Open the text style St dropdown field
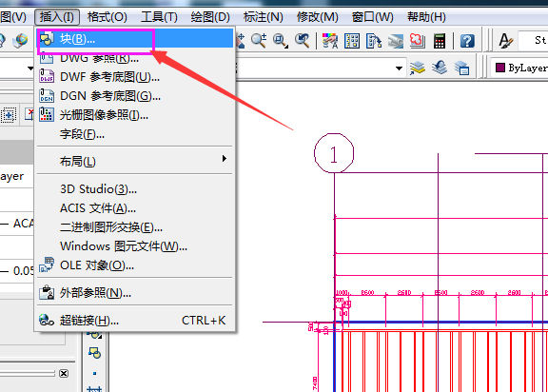 pos(533,41)
